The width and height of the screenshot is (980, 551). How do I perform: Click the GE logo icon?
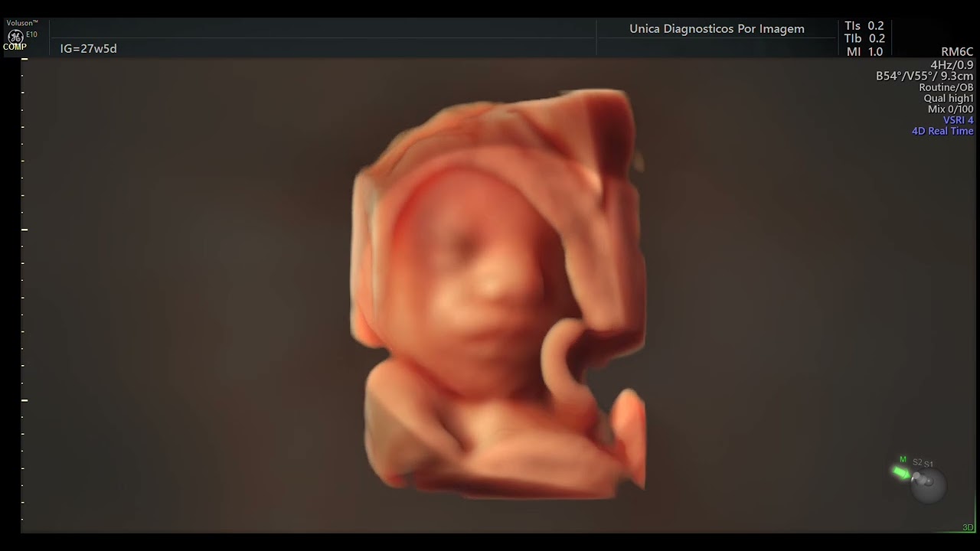coord(14,36)
